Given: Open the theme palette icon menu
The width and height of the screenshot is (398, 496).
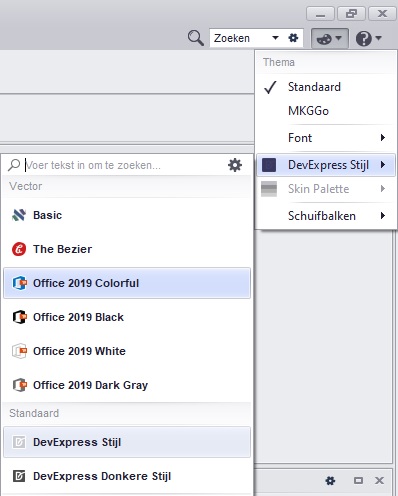Looking at the screenshot, I should (330, 39).
